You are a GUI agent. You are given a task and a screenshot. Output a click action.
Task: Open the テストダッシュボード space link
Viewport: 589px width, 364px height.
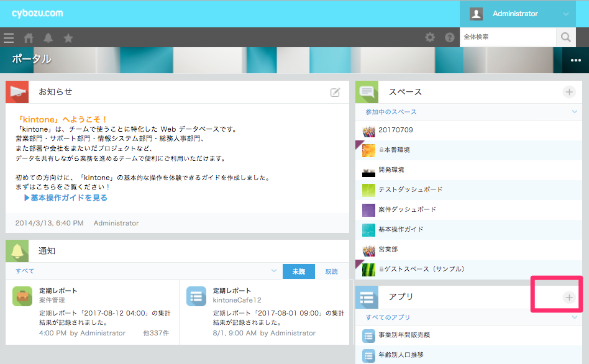pos(411,189)
